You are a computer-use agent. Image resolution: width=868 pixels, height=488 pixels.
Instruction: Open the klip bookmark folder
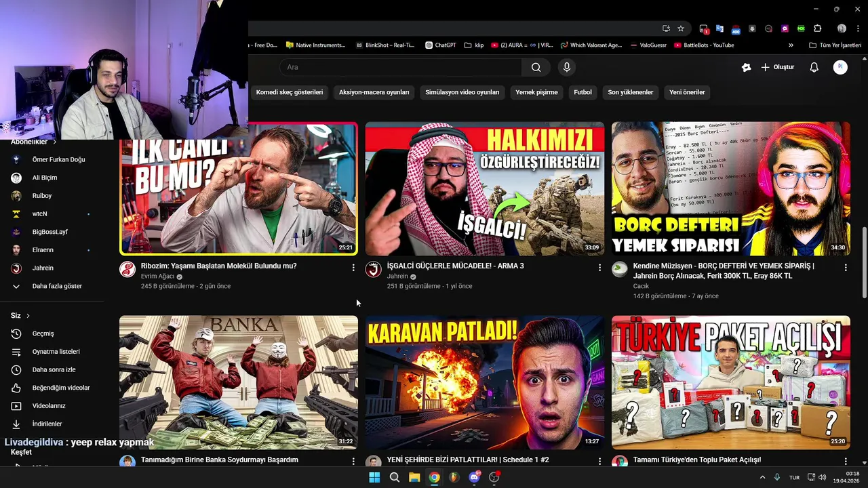point(474,45)
